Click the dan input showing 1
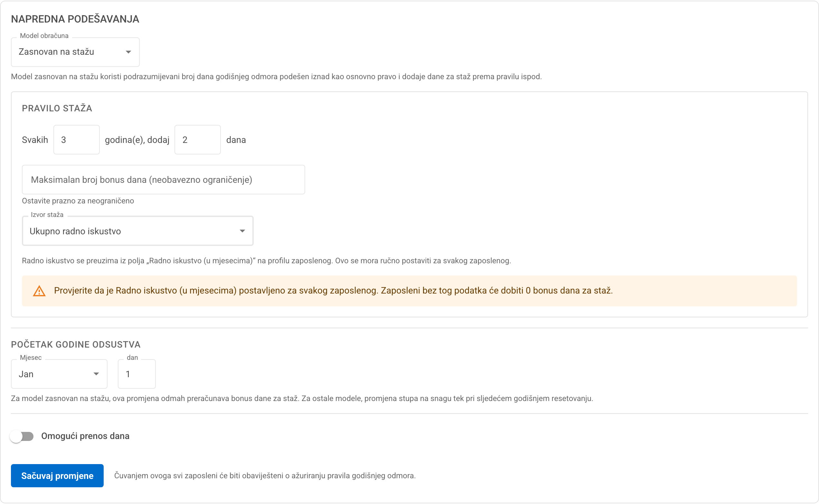This screenshot has width=819, height=504. tap(137, 374)
